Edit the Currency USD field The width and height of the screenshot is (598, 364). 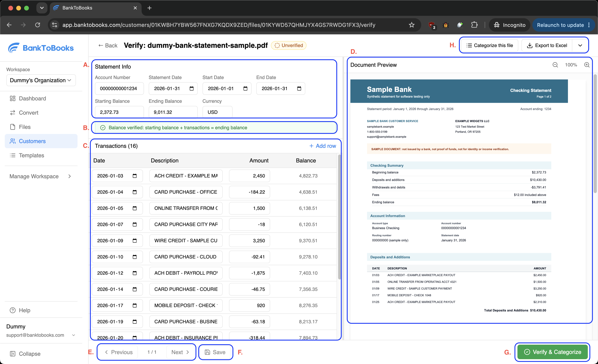tap(218, 112)
